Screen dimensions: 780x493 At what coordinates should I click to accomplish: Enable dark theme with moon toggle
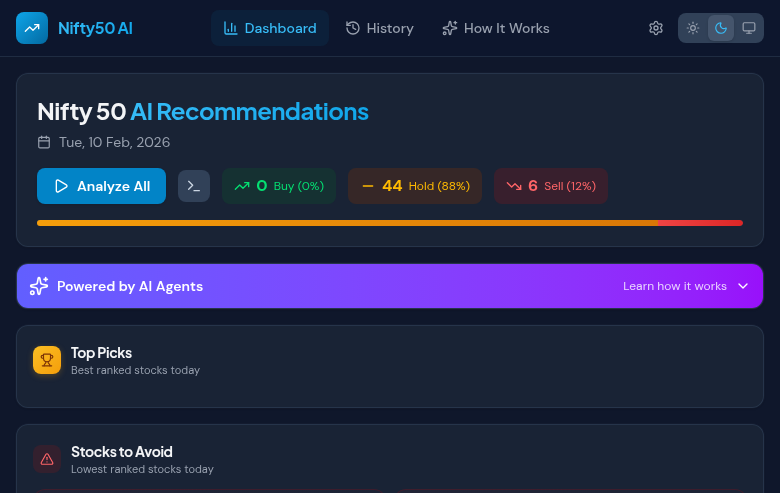720,28
